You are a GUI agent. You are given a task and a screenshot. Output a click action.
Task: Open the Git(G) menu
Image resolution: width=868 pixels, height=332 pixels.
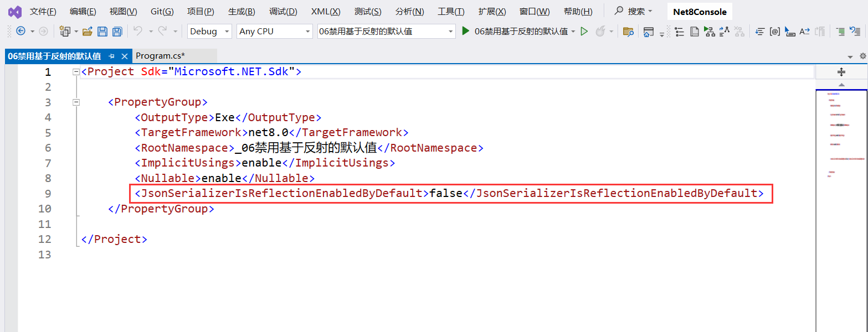[162, 12]
